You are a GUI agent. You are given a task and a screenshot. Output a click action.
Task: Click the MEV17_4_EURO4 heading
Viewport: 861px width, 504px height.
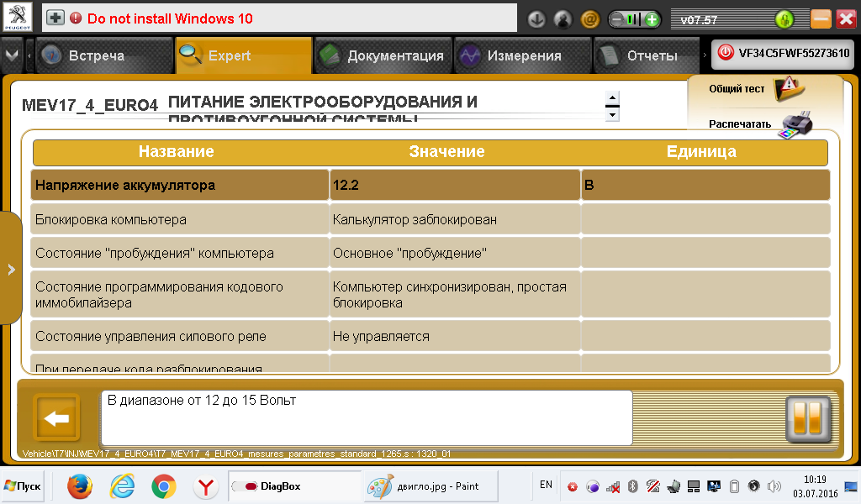(89, 105)
